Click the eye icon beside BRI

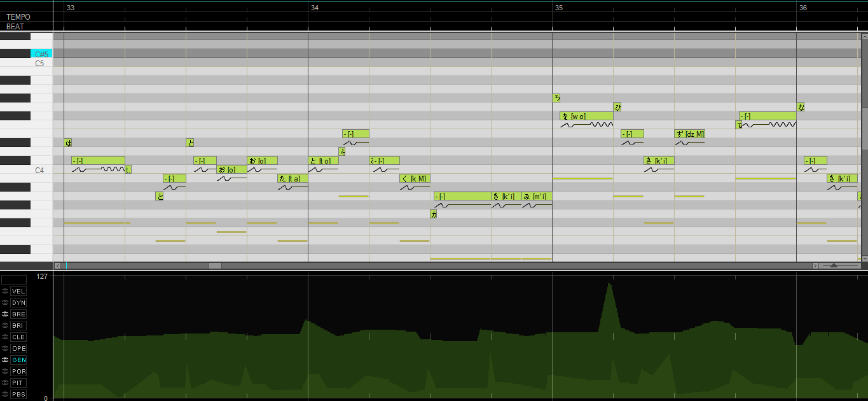point(5,325)
